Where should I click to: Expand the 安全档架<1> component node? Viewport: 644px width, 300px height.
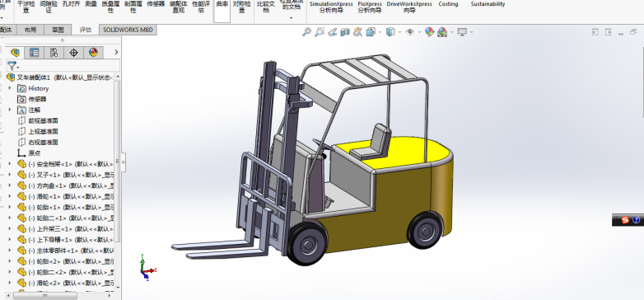pyautogui.click(x=10, y=163)
